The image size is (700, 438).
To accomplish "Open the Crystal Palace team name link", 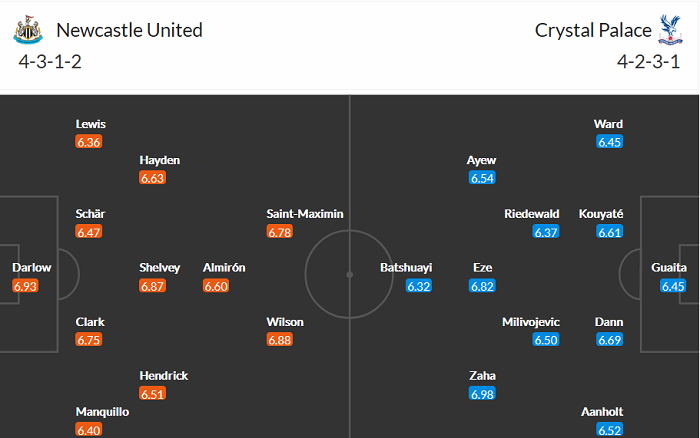I will pyautogui.click(x=590, y=30).
